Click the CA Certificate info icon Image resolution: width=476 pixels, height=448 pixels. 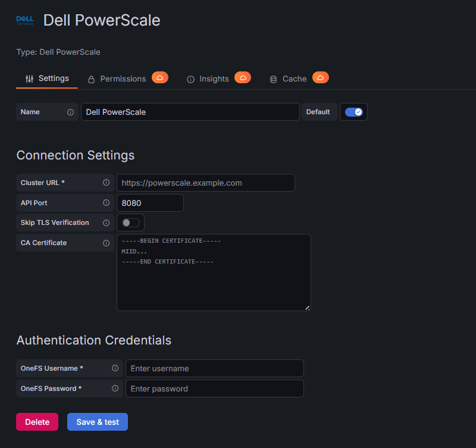pyautogui.click(x=107, y=243)
